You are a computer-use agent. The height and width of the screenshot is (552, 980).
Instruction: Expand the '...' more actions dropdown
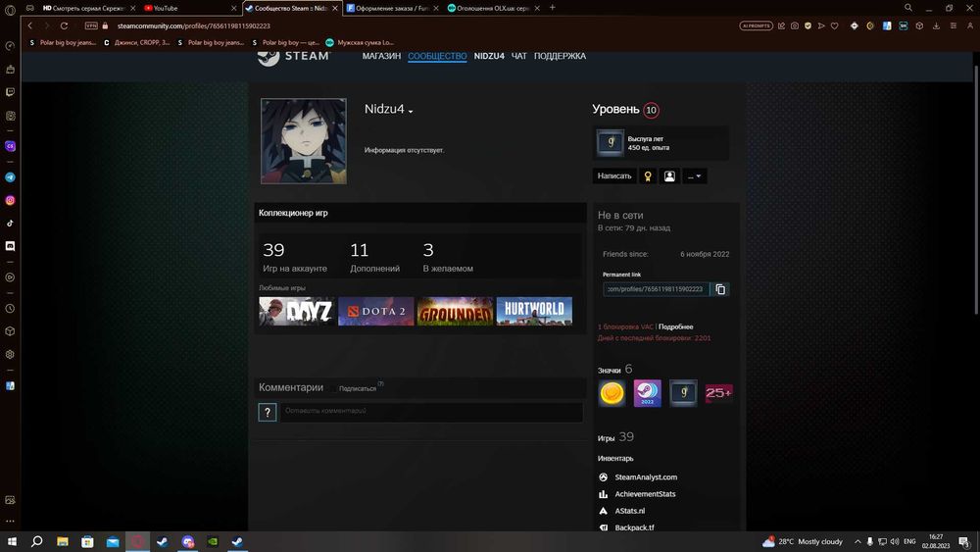pos(695,176)
